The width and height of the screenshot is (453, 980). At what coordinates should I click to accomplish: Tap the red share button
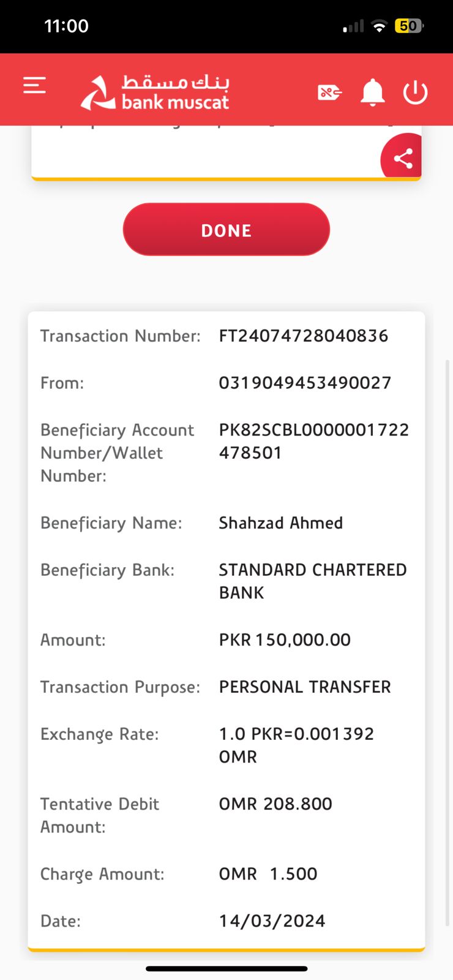pyautogui.click(x=402, y=159)
